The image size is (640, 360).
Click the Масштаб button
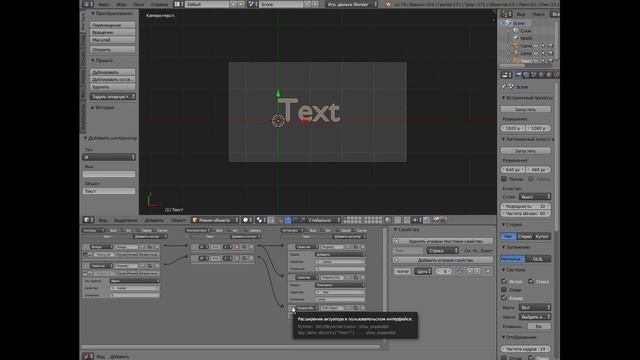tap(112, 40)
